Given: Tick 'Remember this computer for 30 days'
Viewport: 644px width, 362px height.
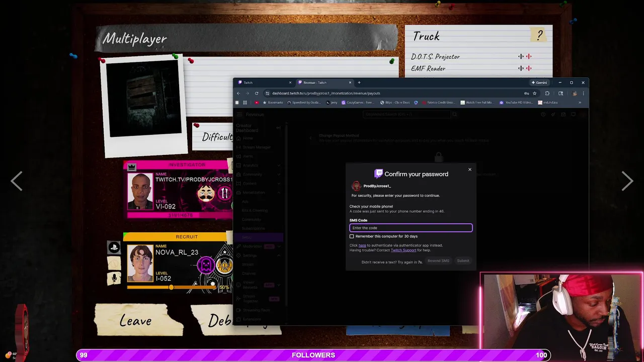Looking at the screenshot, I should point(352,236).
